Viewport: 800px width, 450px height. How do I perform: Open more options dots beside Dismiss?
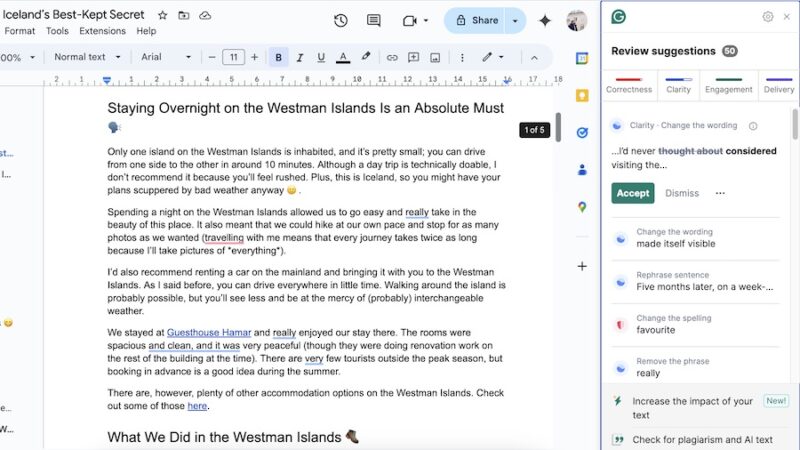click(x=720, y=193)
